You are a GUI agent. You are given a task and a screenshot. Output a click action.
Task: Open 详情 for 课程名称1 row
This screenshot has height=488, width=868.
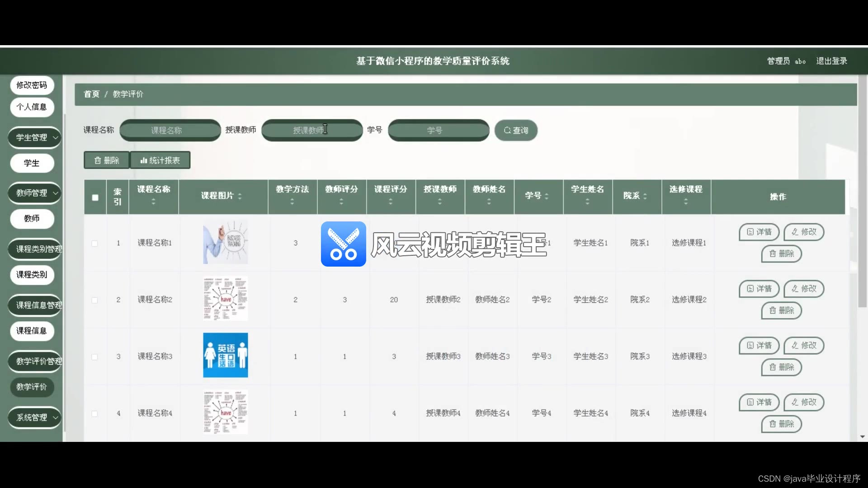point(759,232)
